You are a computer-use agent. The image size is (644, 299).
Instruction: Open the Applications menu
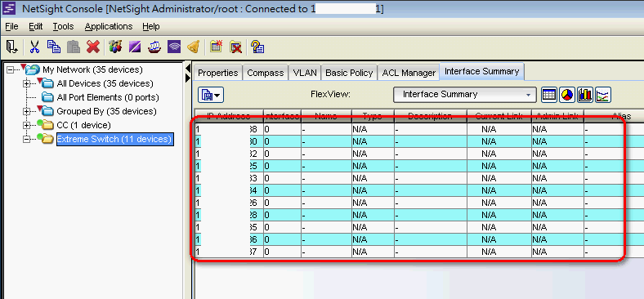(x=109, y=27)
